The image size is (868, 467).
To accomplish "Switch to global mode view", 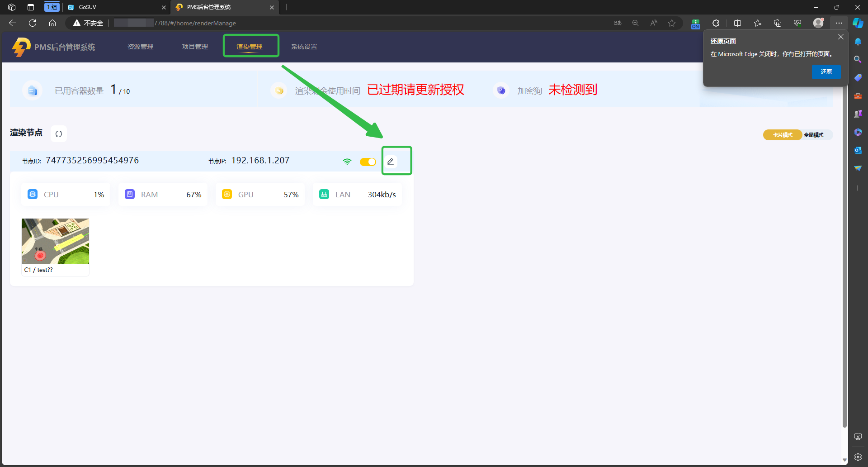I will click(813, 135).
